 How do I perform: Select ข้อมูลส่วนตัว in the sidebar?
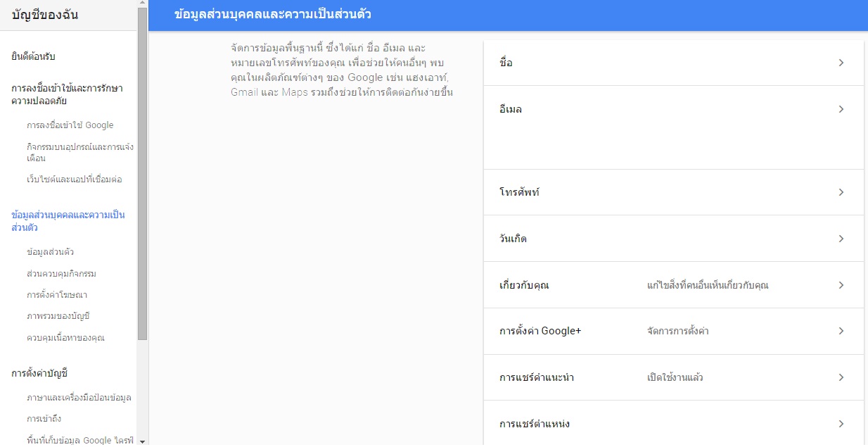tap(50, 252)
